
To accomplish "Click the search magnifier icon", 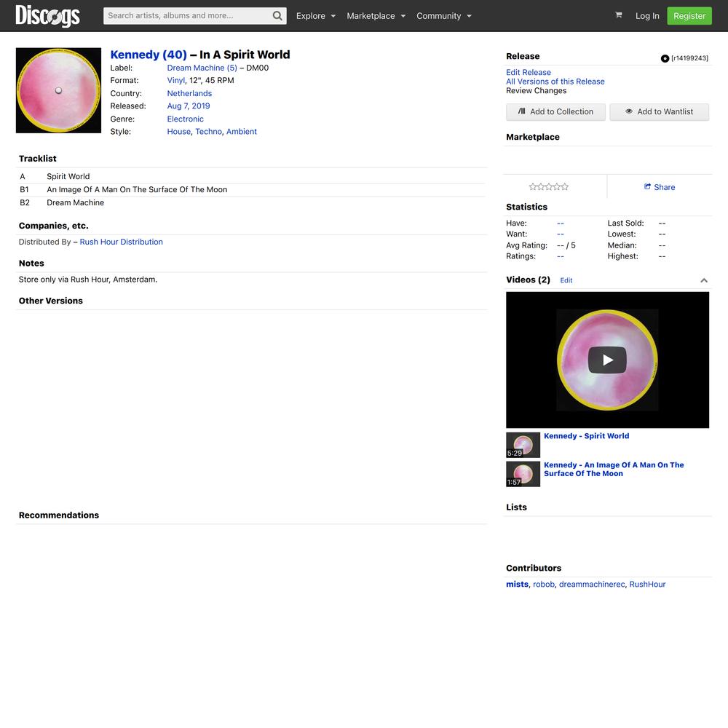I will point(277,16).
